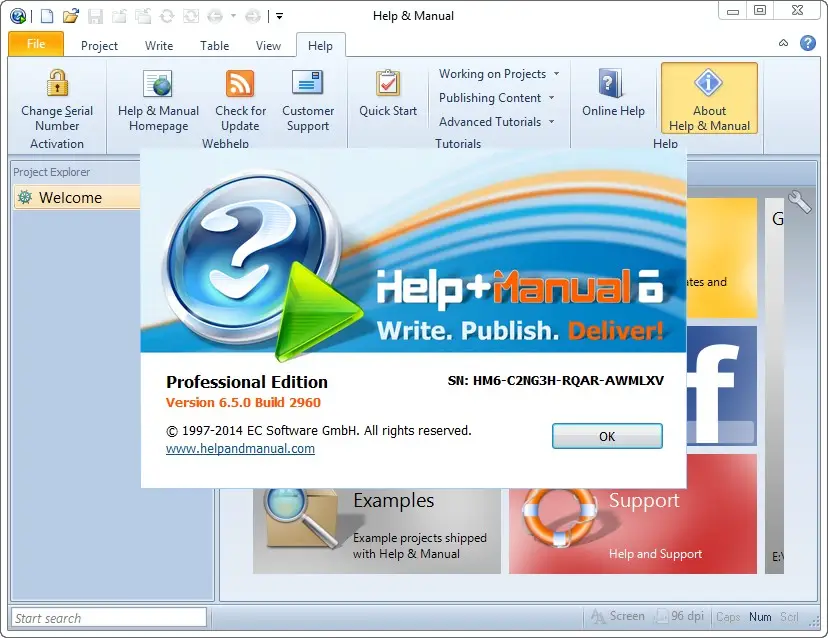Switch to the View tab
The image size is (828, 638).
click(x=268, y=46)
